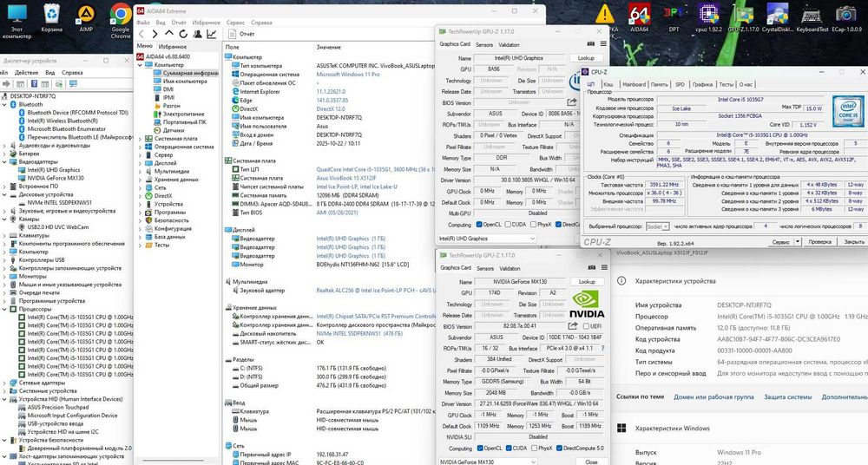
Task: Click Lookup button in Intel GPU-Z
Action: (586, 58)
